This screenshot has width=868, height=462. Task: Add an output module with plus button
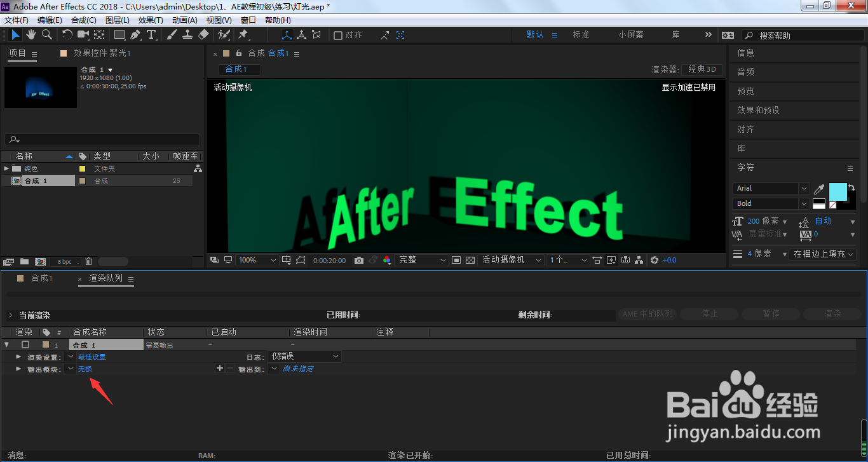tap(220, 369)
